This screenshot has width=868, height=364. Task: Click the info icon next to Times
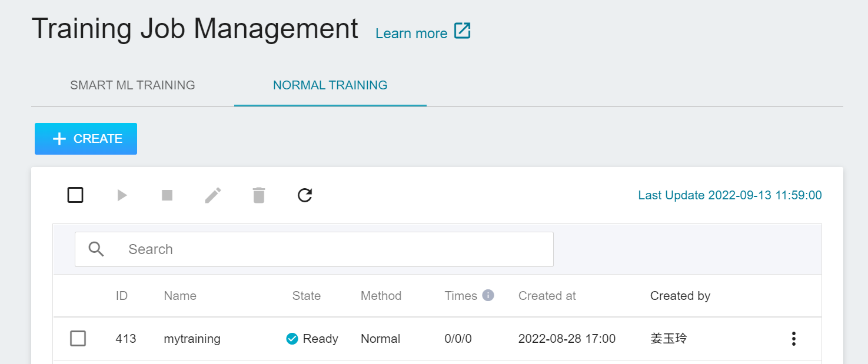488,295
